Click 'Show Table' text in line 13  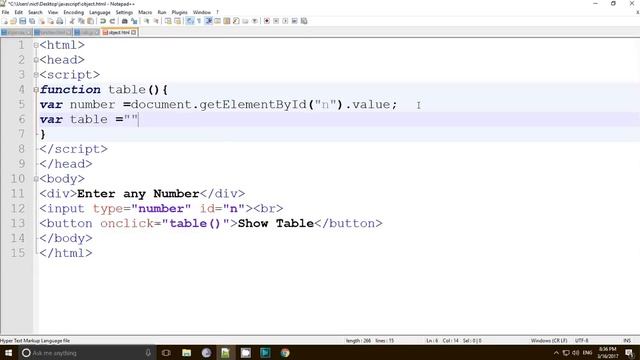[x=276, y=223]
